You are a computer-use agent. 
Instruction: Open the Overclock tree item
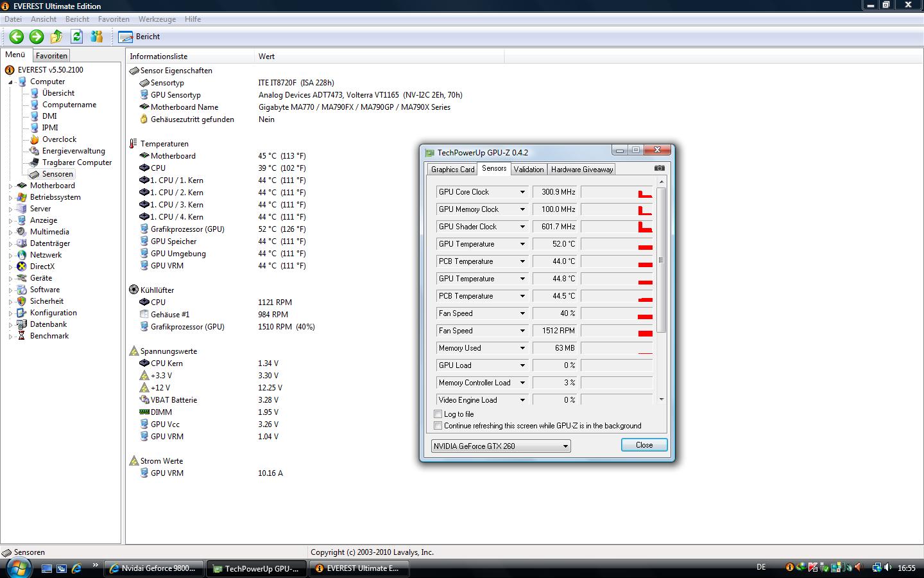tap(59, 139)
